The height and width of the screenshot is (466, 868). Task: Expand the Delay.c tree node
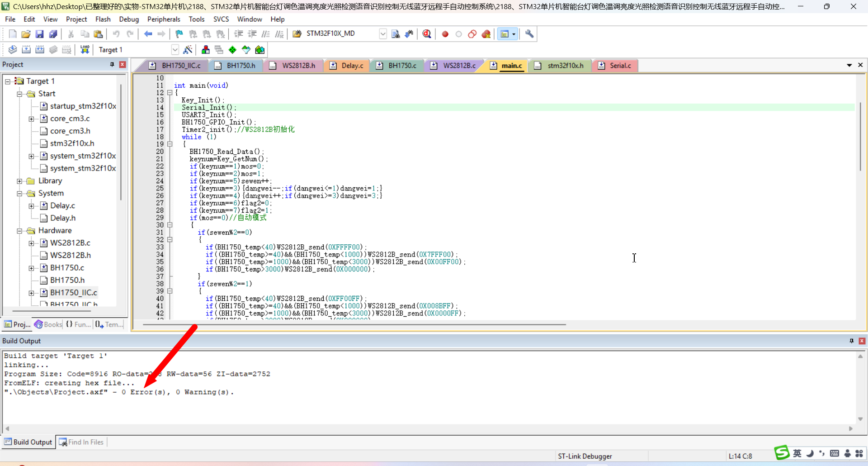[x=31, y=206]
